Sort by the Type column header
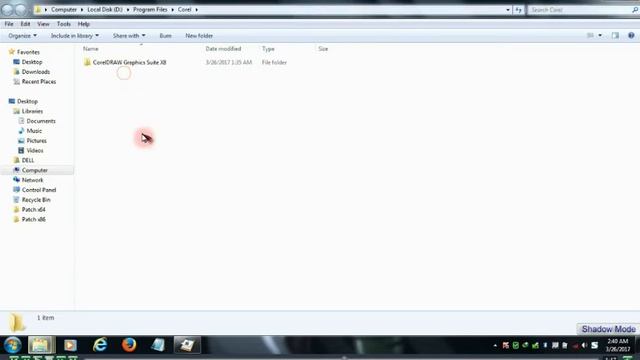This screenshot has width=640, height=360. [268, 49]
